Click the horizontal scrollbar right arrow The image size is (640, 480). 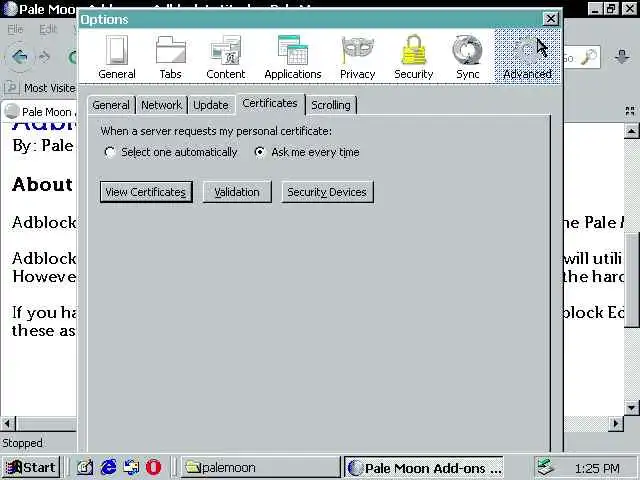[616, 423]
